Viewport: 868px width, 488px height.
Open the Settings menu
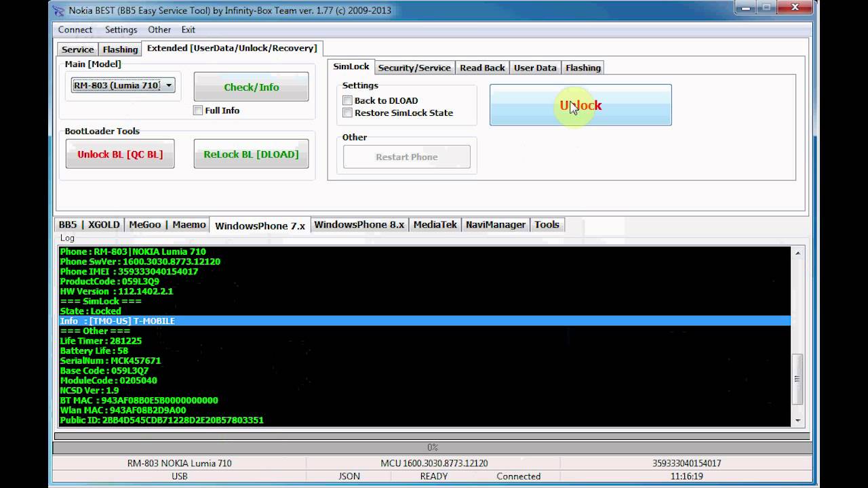121,30
